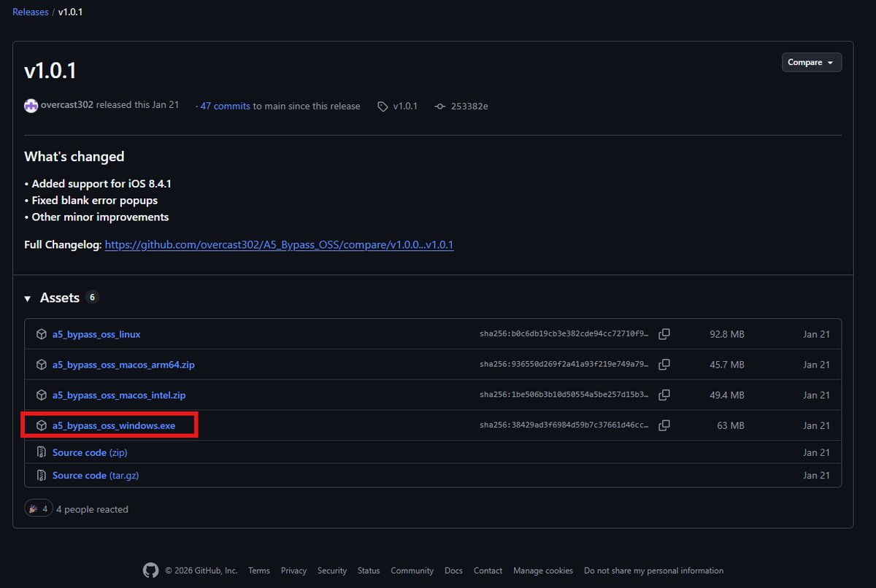Click the 49.4 MB file size
Screen dimensions: 876x588
tap(727, 395)
